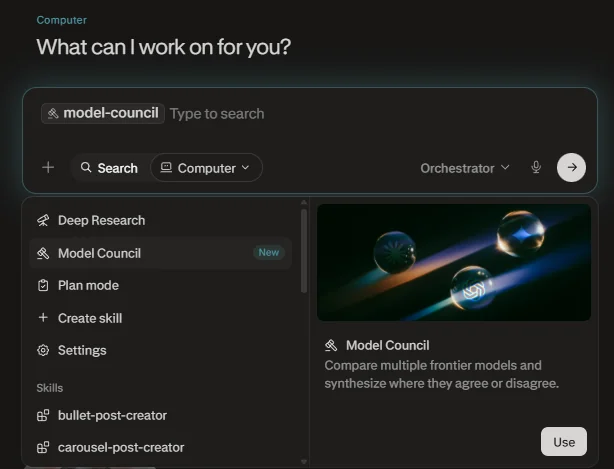Click the Computer pill chevron arrow
Image resolution: width=614 pixels, height=469 pixels.
tap(246, 167)
